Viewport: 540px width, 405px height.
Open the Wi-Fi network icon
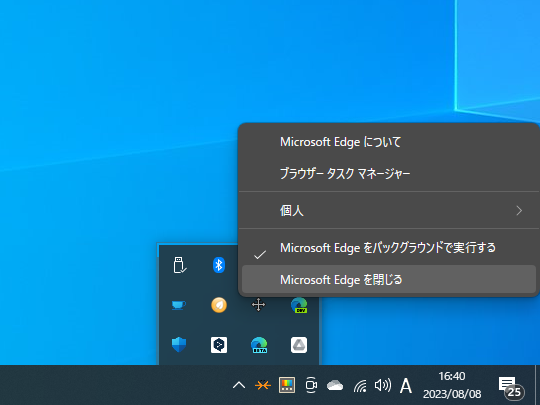tap(360, 386)
